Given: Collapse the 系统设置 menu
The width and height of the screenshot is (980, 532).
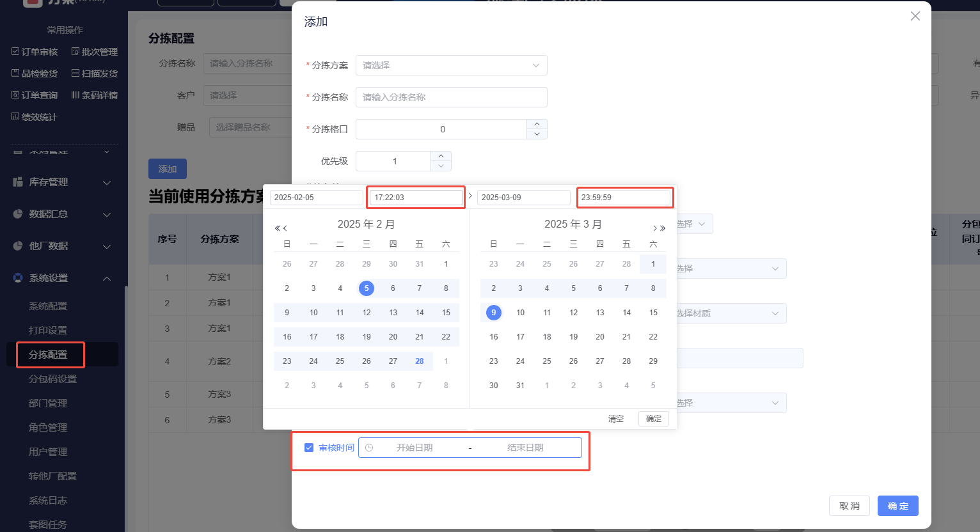Looking at the screenshot, I should click(x=64, y=278).
